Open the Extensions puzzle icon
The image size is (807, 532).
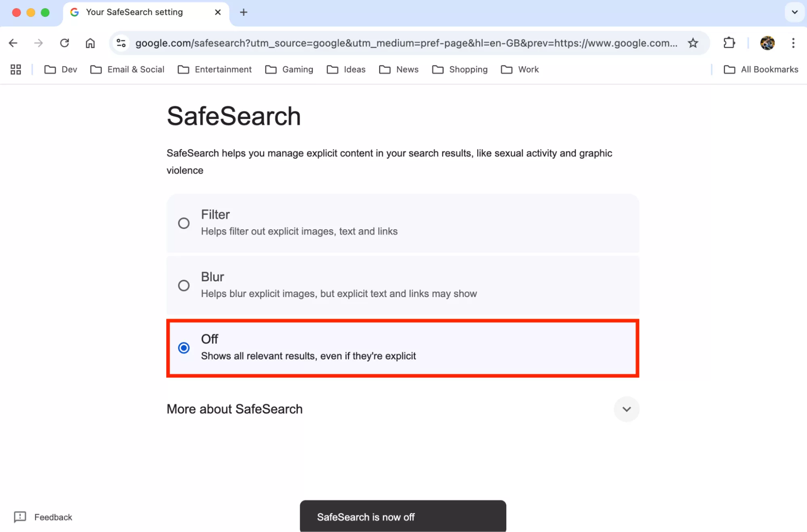729,43
